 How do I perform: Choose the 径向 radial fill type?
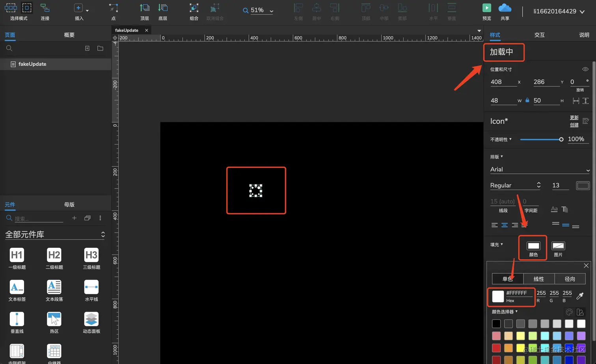[570, 279]
